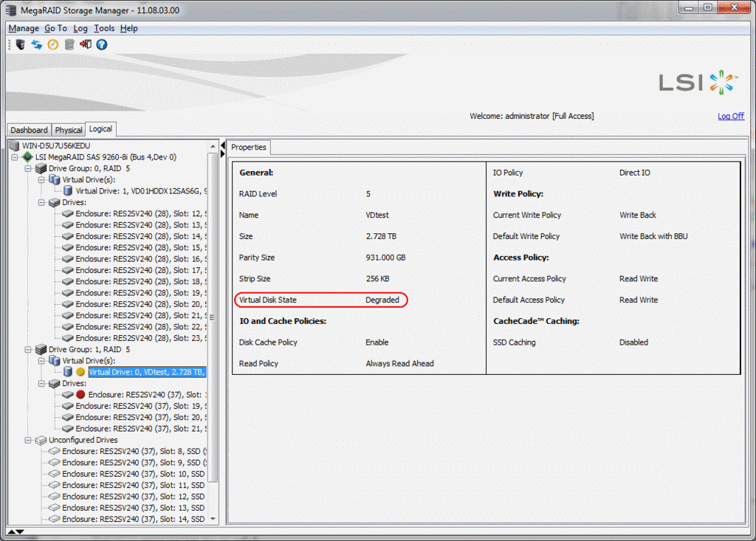
Task: Click the "256 KB" strip size value
Action: (x=377, y=279)
